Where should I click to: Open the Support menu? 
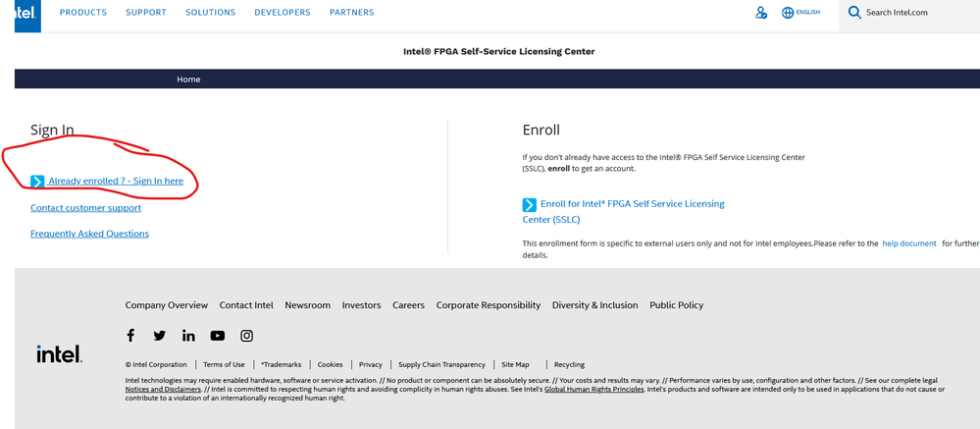[146, 13]
